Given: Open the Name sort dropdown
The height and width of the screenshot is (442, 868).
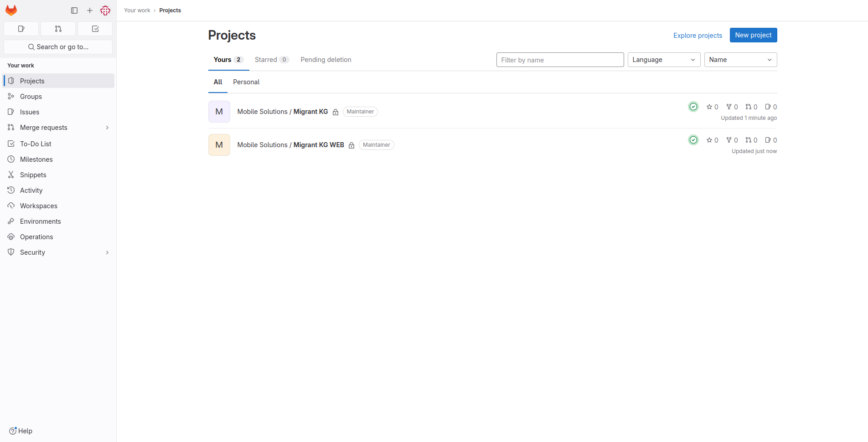Looking at the screenshot, I should pyautogui.click(x=740, y=60).
